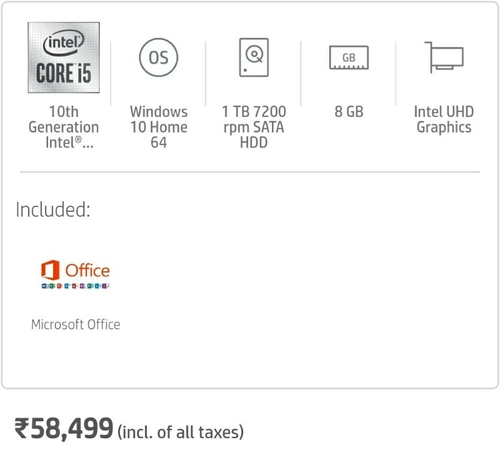Click the Windows 10 Home 64 label
The image size is (500, 465).
pyautogui.click(x=159, y=127)
